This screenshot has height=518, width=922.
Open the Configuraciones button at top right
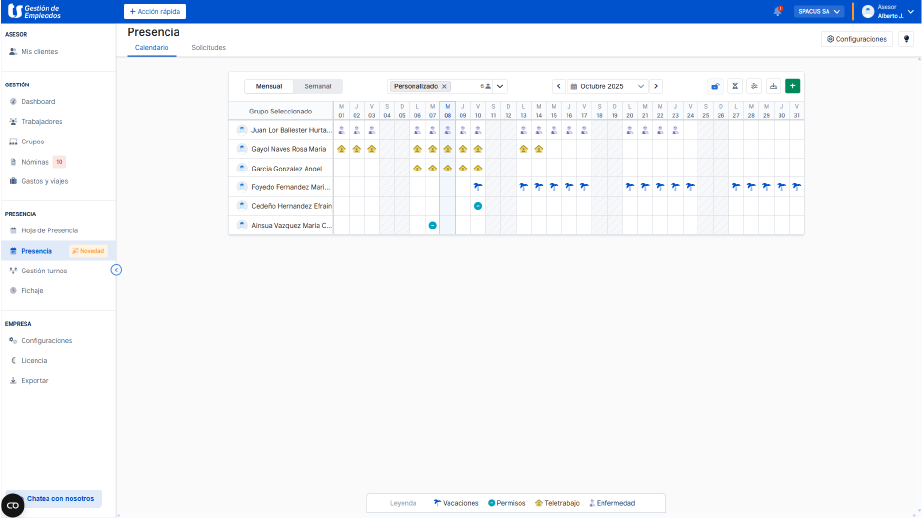(857, 39)
